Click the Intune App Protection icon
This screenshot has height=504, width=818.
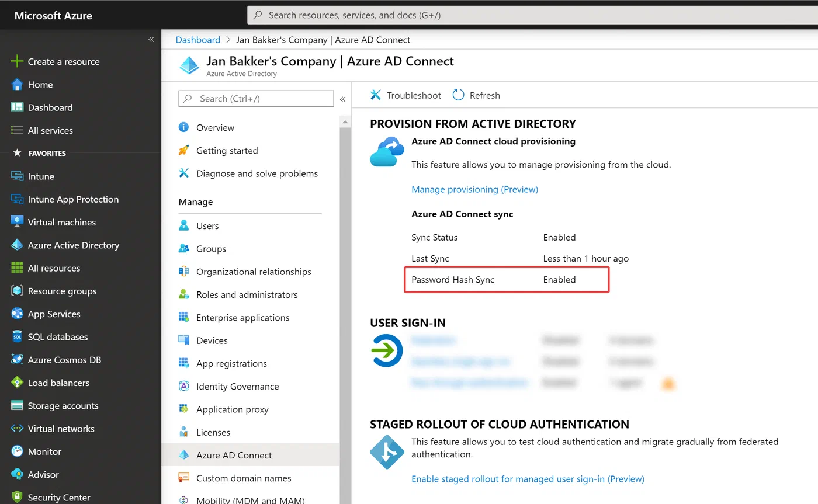click(18, 199)
